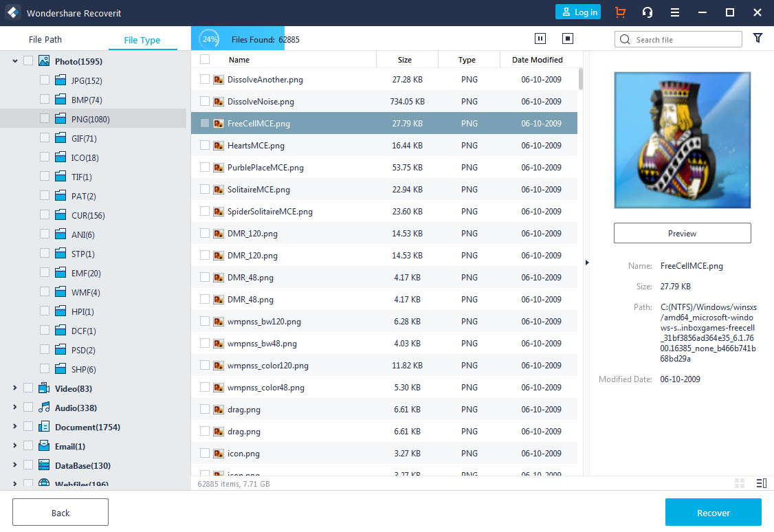The width and height of the screenshot is (774, 532).
Task: Select the SpiderSolitaireMCE.png file row
Action: pyautogui.click(x=384, y=211)
